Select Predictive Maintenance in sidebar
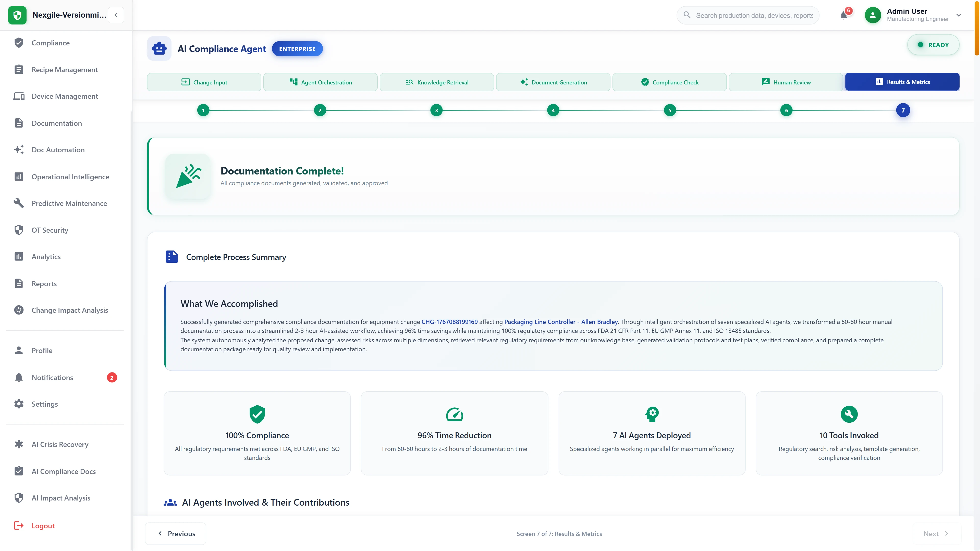This screenshot has width=980, height=551. tap(69, 203)
